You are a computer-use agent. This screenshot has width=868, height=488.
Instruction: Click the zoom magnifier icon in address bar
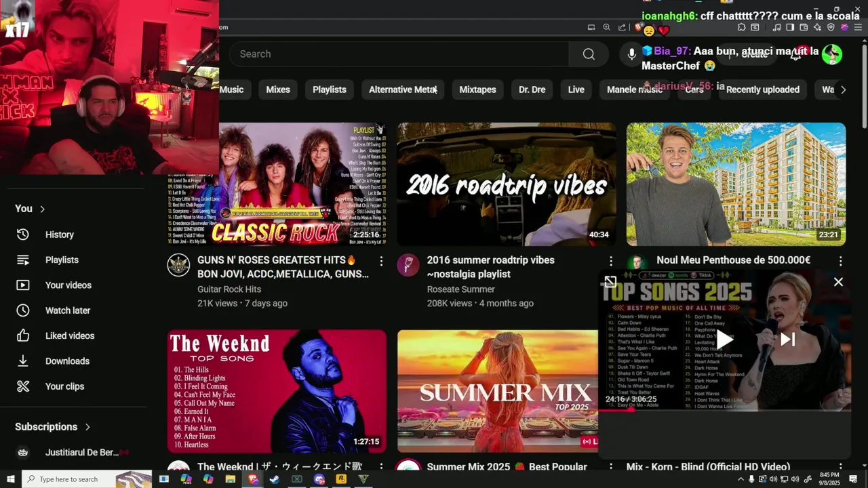click(606, 27)
